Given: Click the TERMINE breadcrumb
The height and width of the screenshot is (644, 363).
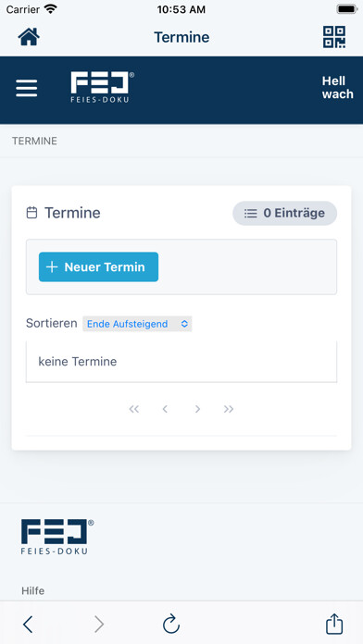Looking at the screenshot, I should pos(34,142).
